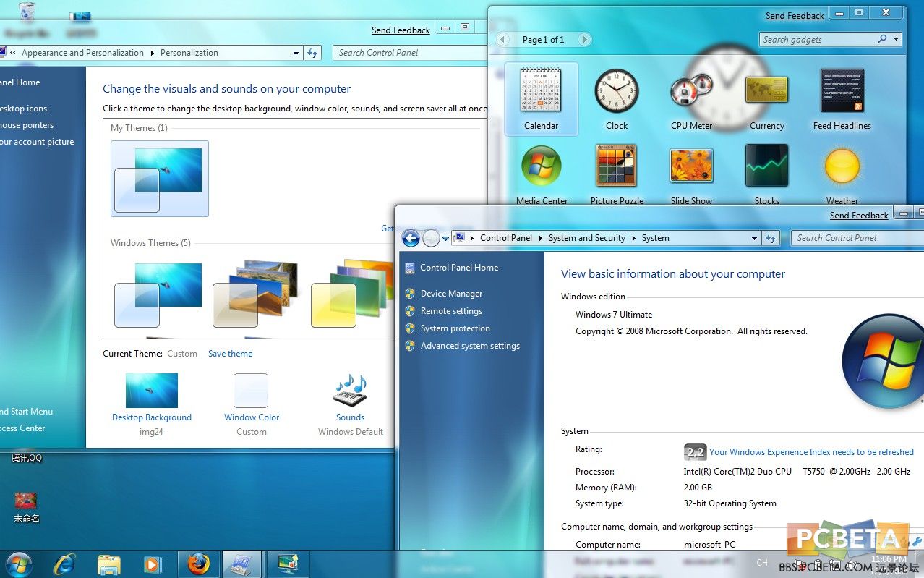The width and height of the screenshot is (924, 578).
Task: Click Send Feedback in the Personalization window
Action: [x=401, y=30]
